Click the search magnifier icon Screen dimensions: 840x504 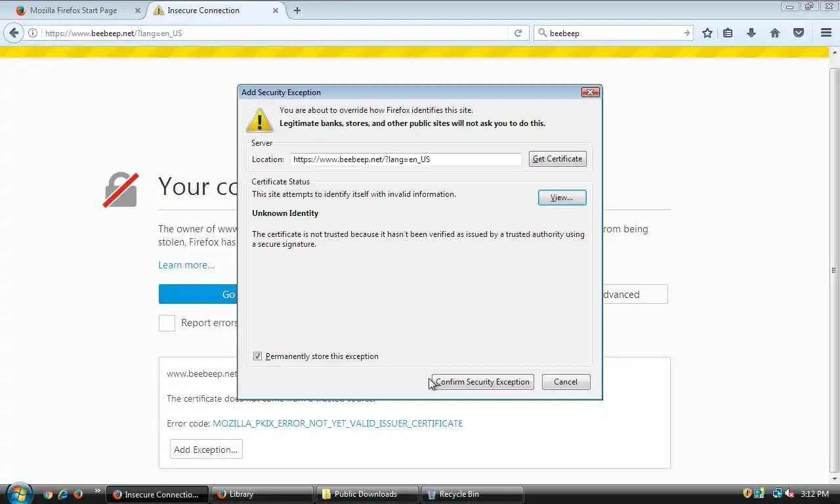pos(542,33)
